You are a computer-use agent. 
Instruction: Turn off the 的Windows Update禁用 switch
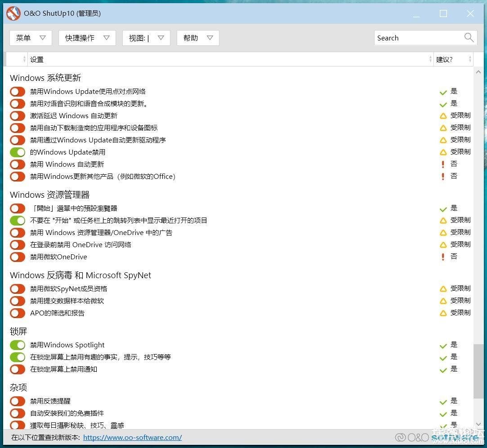(18, 152)
